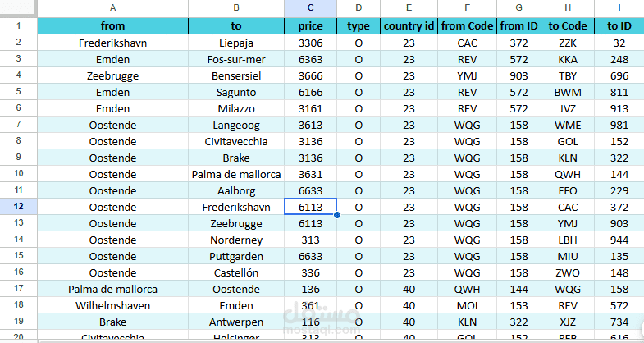Select price cell 313 in row 14

(x=310, y=240)
